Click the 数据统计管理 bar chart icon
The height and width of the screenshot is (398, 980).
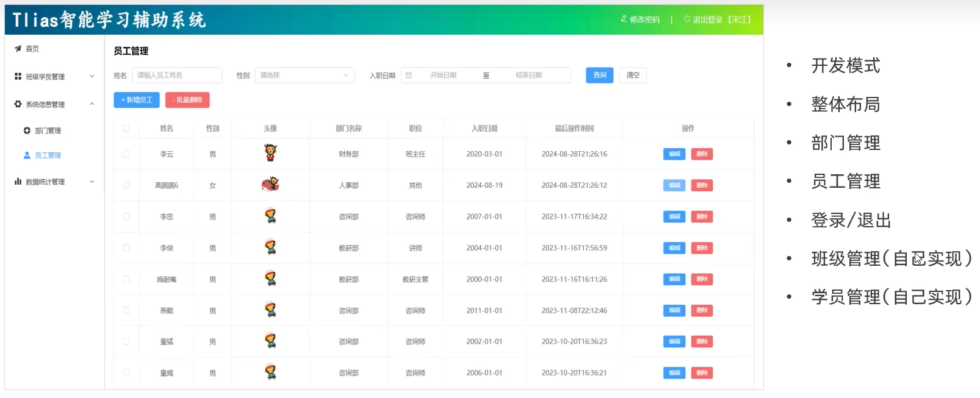[x=18, y=182]
